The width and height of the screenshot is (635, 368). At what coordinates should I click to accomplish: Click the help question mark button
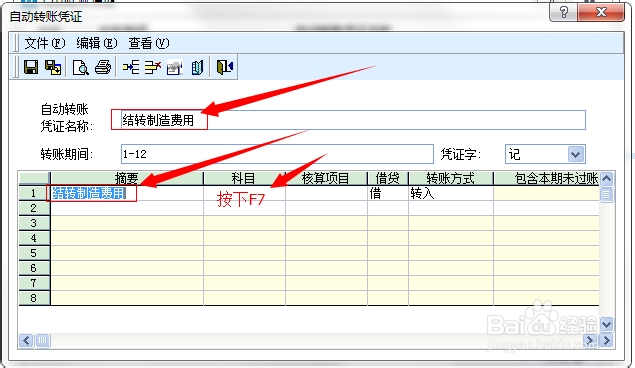(563, 12)
